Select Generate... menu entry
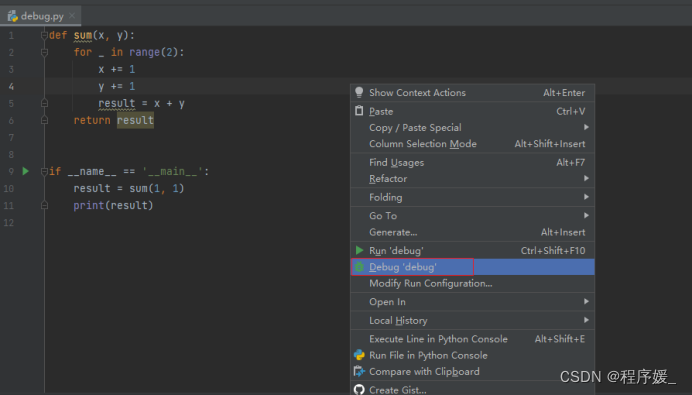The image size is (692, 395). pos(473,232)
